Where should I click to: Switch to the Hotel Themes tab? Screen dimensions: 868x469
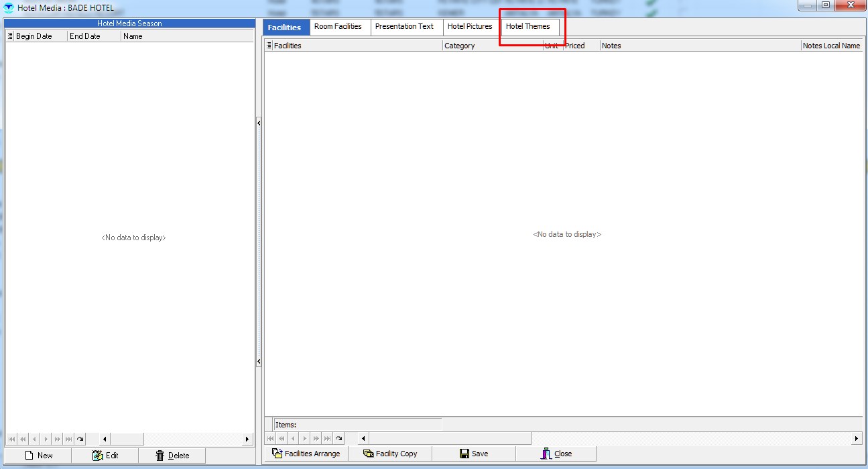(x=528, y=27)
